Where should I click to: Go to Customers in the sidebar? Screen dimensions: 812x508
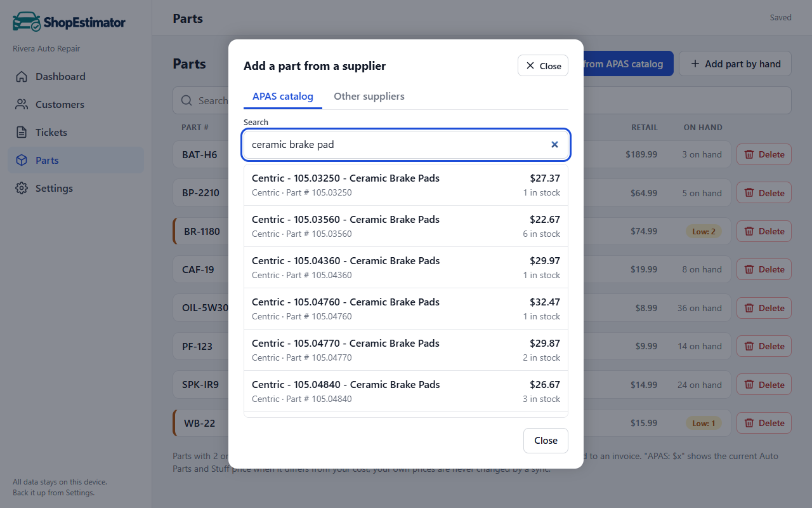[76, 105]
